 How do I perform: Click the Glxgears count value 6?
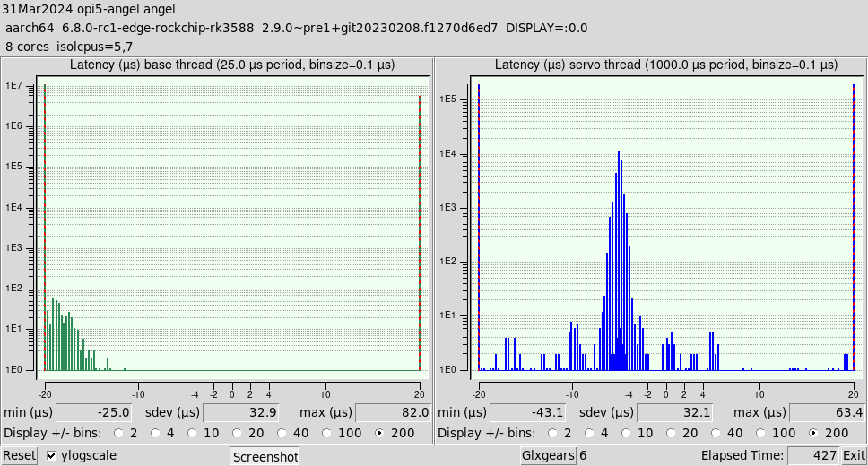pos(583,455)
